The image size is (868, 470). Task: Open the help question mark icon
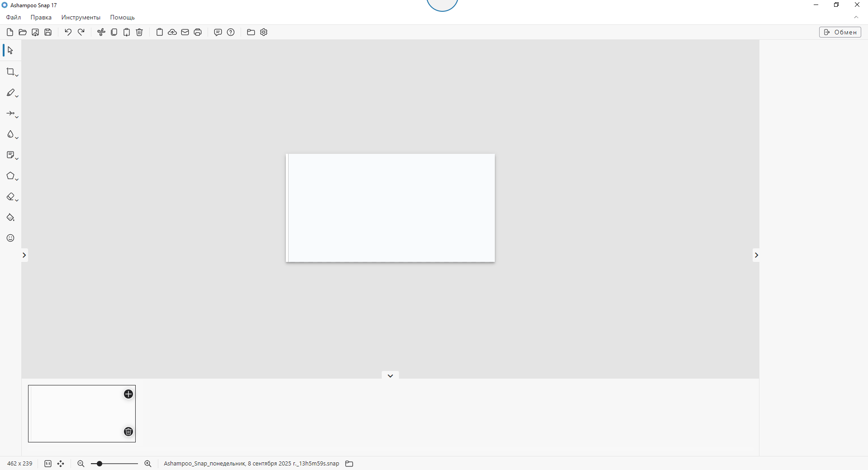[231, 32]
